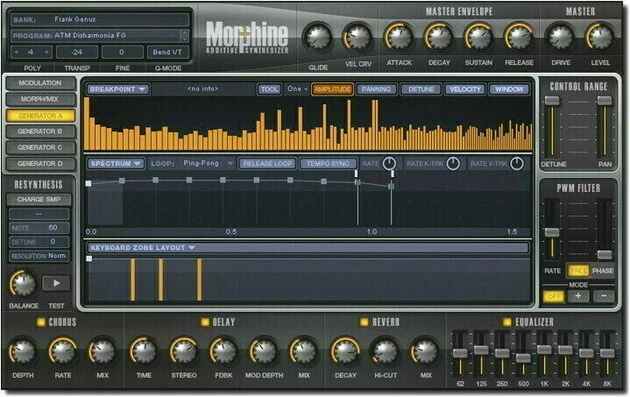
Task: Click the Tool button
Action: (x=269, y=89)
